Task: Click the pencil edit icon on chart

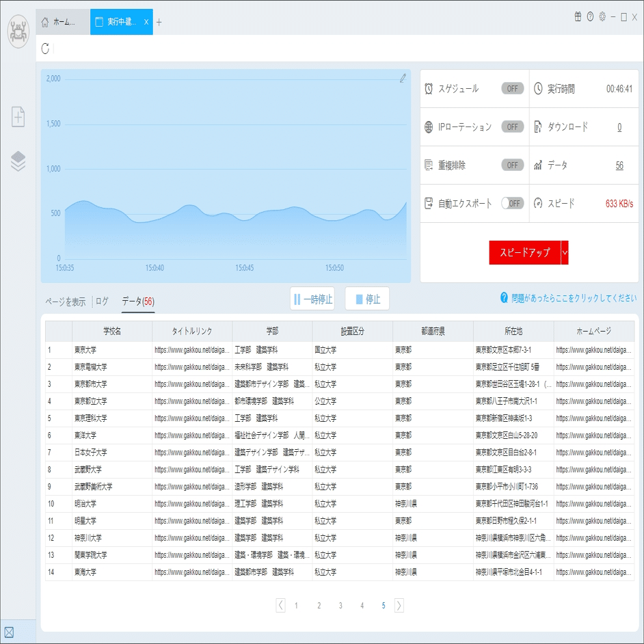Action: [x=403, y=78]
